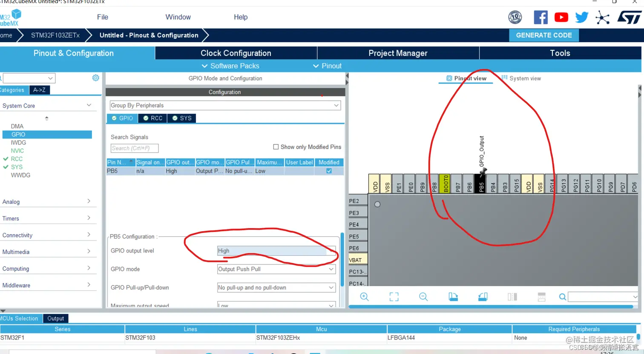
Task: Select the SYS peripheral tab
Action: (181, 118)
